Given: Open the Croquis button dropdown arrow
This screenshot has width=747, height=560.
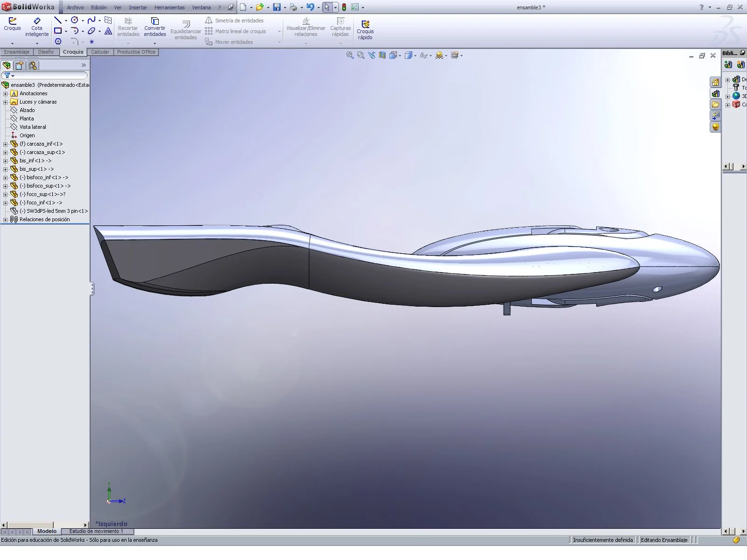Looking at the screenshot, I should pyautogui.click(x=12, y=43).
